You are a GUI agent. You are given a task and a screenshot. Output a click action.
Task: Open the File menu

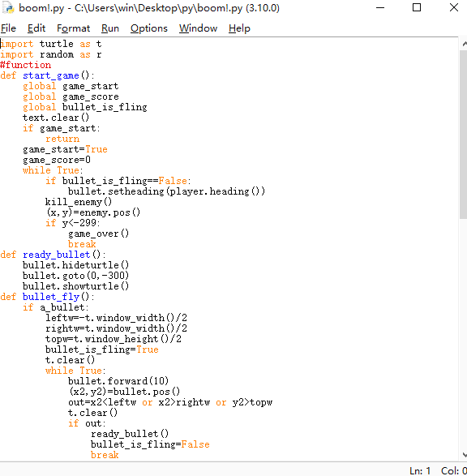click(8, 28)
